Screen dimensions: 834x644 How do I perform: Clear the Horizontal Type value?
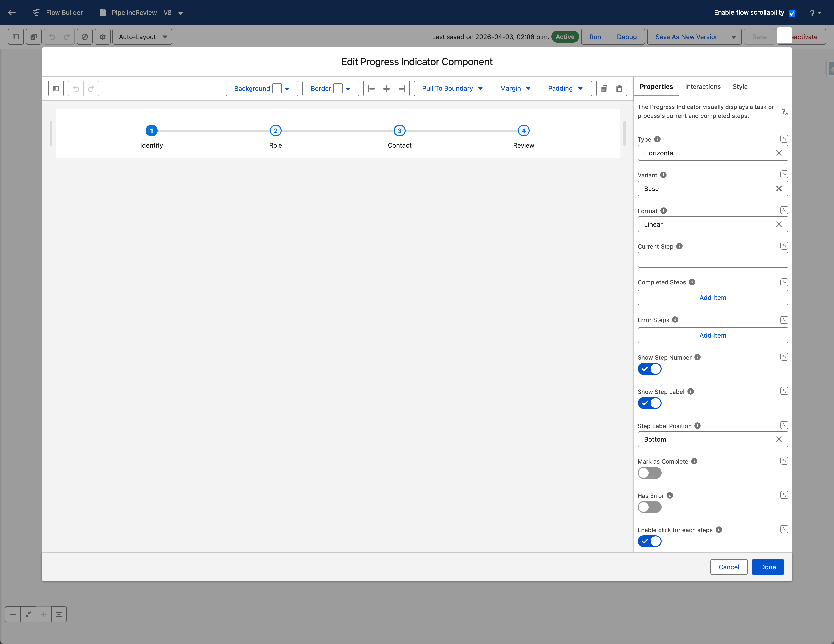pos(779,153)
